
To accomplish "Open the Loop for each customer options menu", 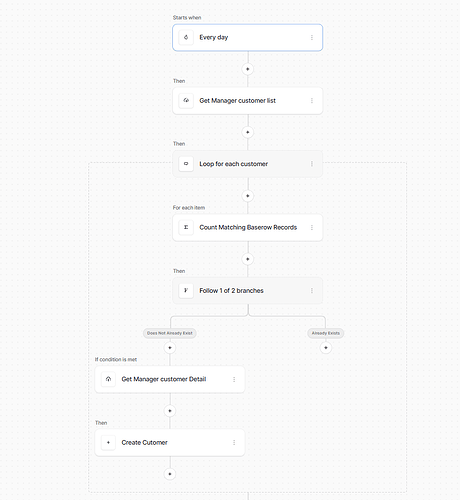I will [x=312, y=164].
